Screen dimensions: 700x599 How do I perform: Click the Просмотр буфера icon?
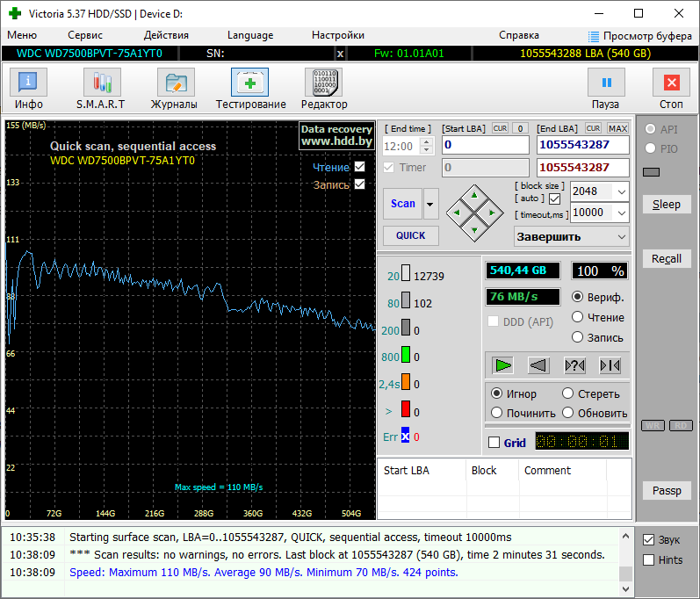click(x=595, y=36)
